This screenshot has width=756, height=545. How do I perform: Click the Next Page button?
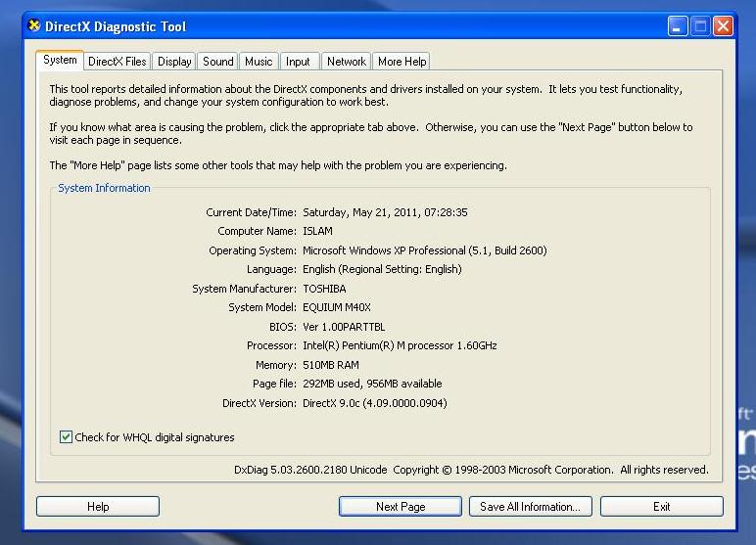click(x=401, y=507)
